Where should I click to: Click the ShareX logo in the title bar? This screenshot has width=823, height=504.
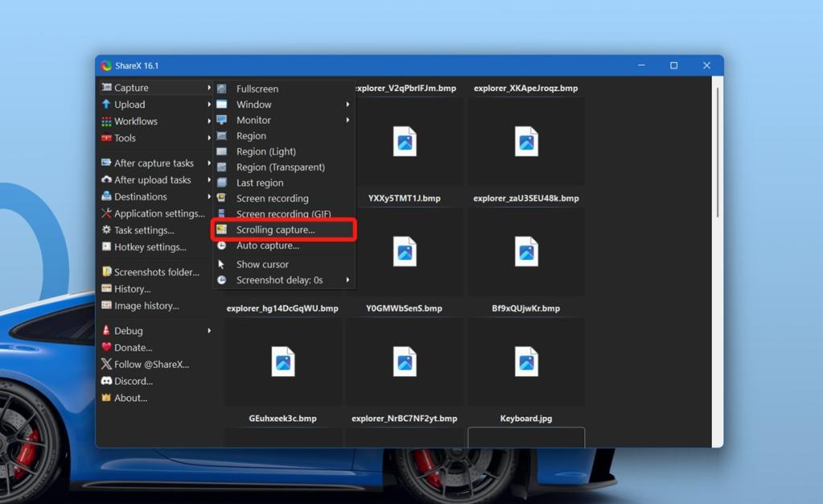[105, 65]
